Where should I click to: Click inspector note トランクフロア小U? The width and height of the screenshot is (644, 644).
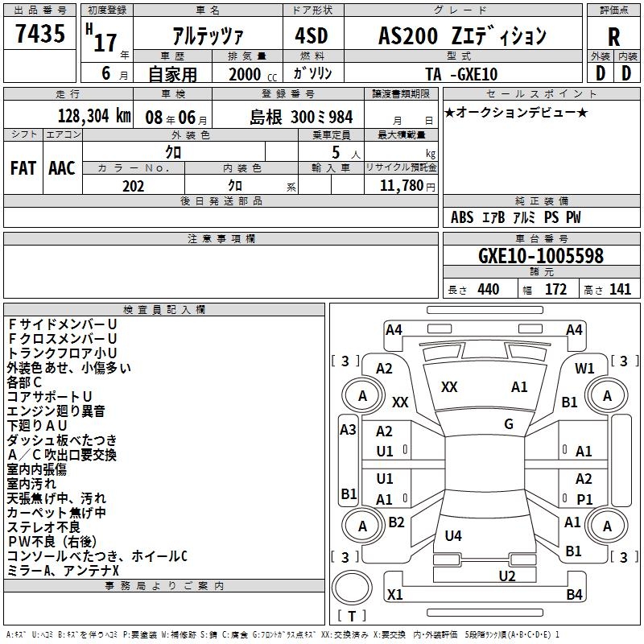tap(63, 353)
